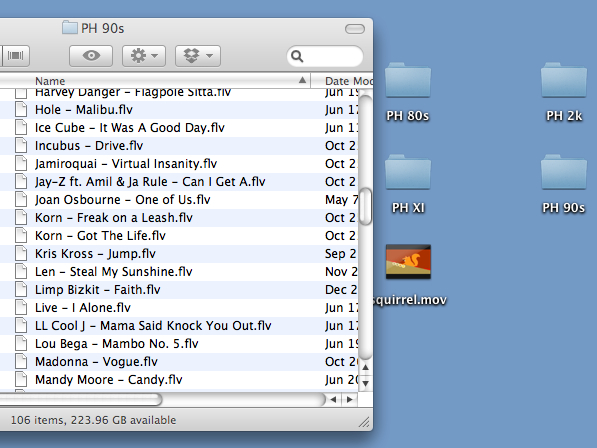Screen dimensions: 597x448
Task: Click file icon beside Incubus – Drive.flv
Action: pos(21,146)
